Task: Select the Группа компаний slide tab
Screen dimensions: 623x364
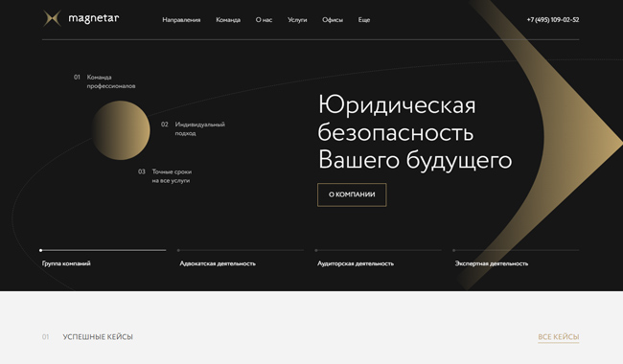Action: tap(66, 263)
